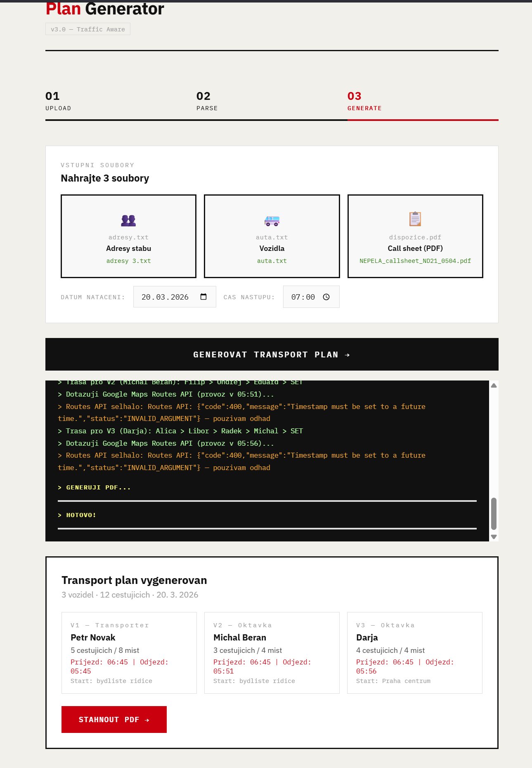Open the Vozidla upload box
Viewport: 532px width, 768px height.
click(x=272, y=236)
